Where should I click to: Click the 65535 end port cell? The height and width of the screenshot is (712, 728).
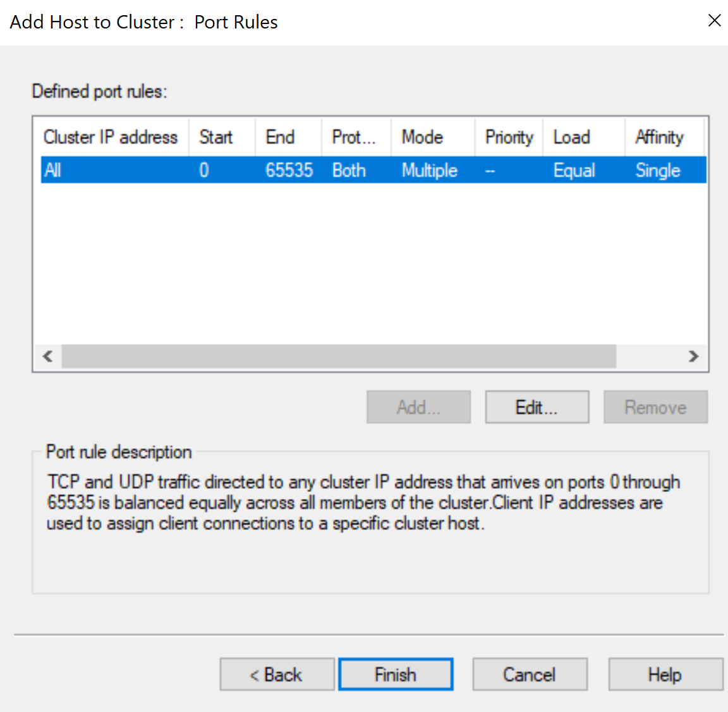tap(289, 171)
